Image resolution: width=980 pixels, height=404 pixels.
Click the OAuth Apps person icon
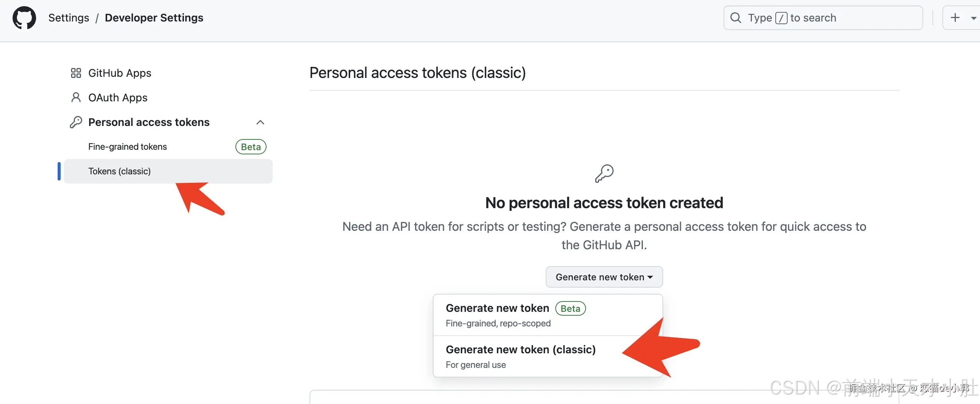tap(76, 98)
